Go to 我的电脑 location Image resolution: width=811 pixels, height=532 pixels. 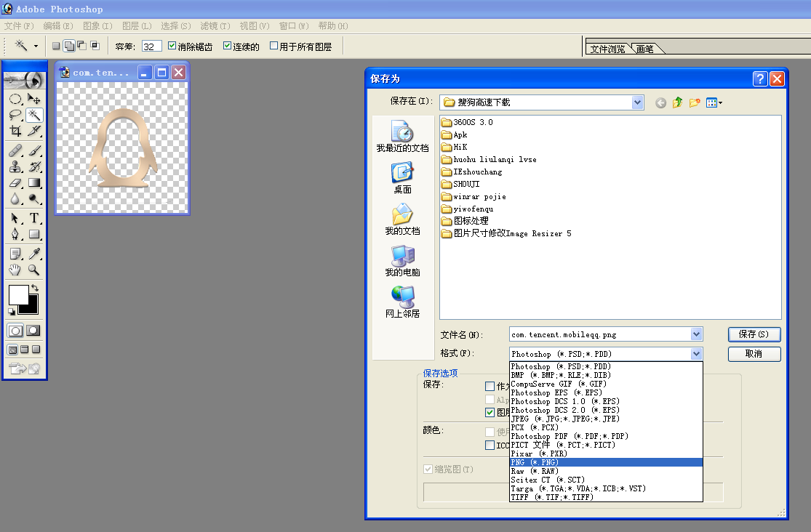(x=402, y=261)
